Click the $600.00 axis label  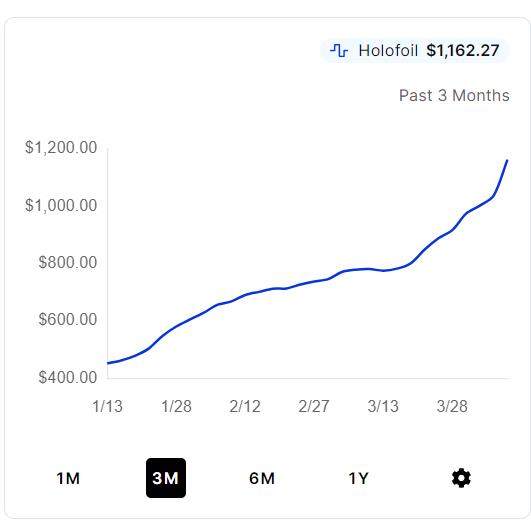point(68,319)
